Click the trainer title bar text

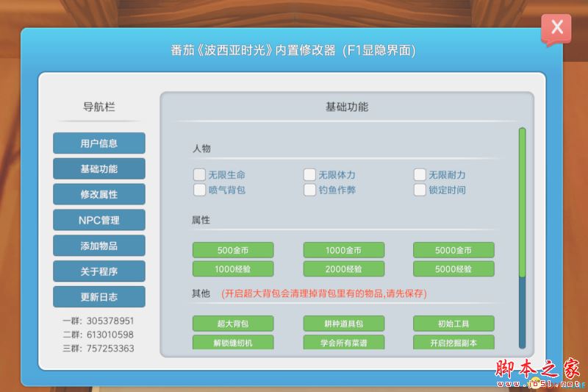pyautogui.click(x=293, y=50)
